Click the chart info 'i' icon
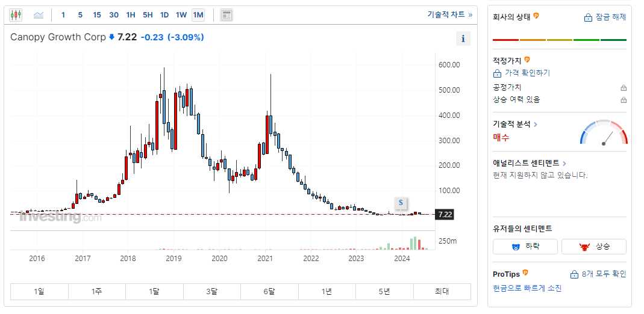The width and height of the screenshot is (644, 314). (463, 38)
